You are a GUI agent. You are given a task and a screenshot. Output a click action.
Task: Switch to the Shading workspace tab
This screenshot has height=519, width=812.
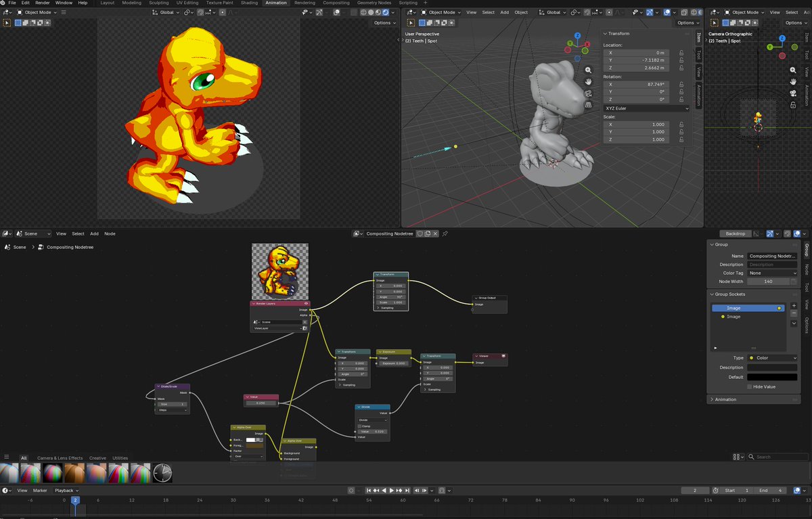(x=249, y=3)
